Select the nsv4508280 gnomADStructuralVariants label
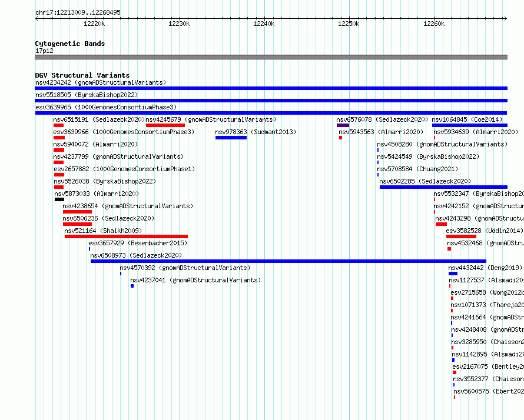This screenshot has width=524, height=420. click(x=442, y=144)
